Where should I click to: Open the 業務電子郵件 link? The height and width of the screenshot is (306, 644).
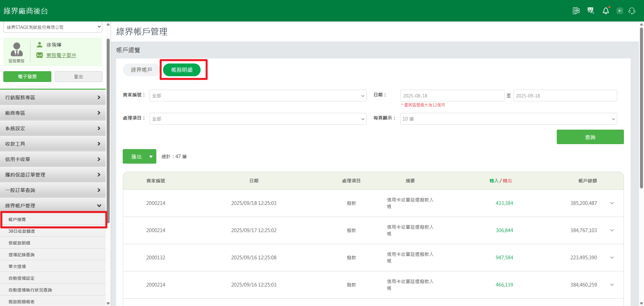[61, 55]
